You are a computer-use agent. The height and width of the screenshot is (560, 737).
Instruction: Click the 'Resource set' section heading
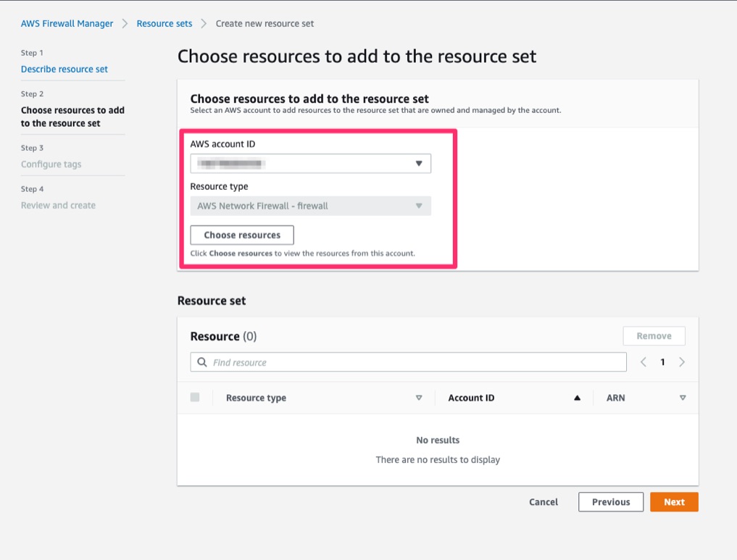212,301
